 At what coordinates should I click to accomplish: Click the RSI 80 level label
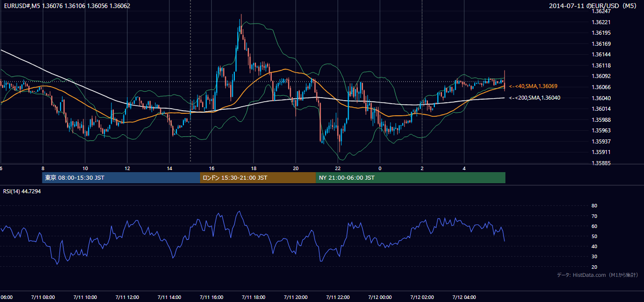coord(594,206)
